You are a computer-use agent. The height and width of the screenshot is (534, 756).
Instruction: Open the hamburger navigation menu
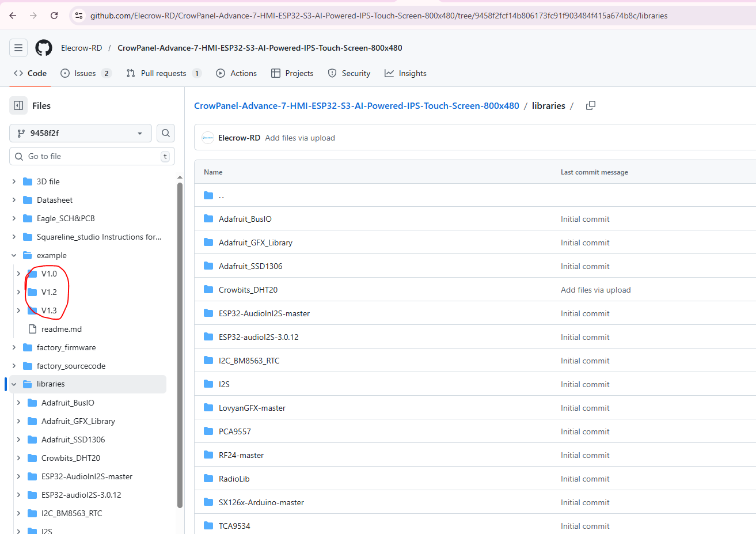[18, 48]
